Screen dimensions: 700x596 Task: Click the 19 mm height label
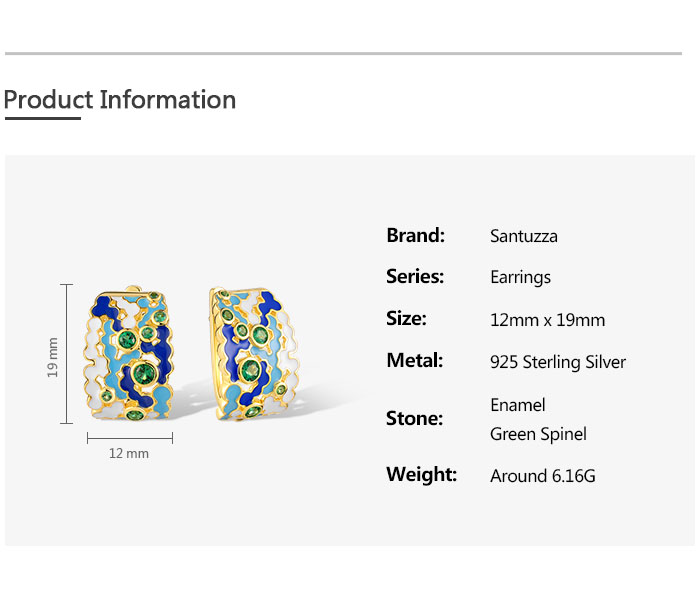[54, 356]
